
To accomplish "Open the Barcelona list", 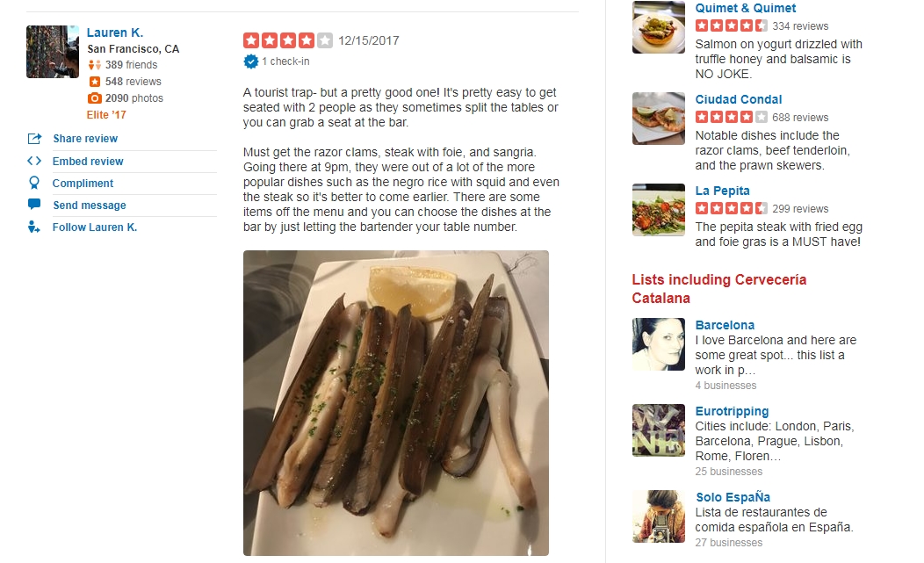I will (725, 325).
